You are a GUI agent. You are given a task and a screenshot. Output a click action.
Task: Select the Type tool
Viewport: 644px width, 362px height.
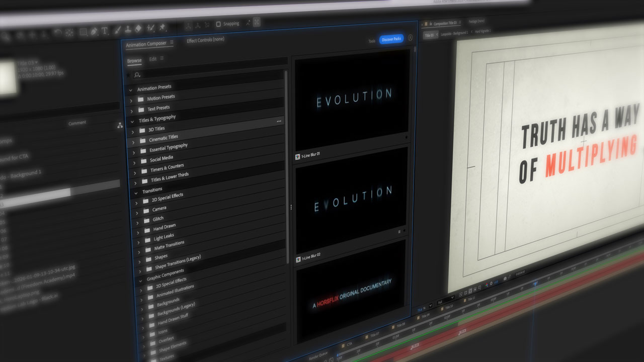[105, 31]
